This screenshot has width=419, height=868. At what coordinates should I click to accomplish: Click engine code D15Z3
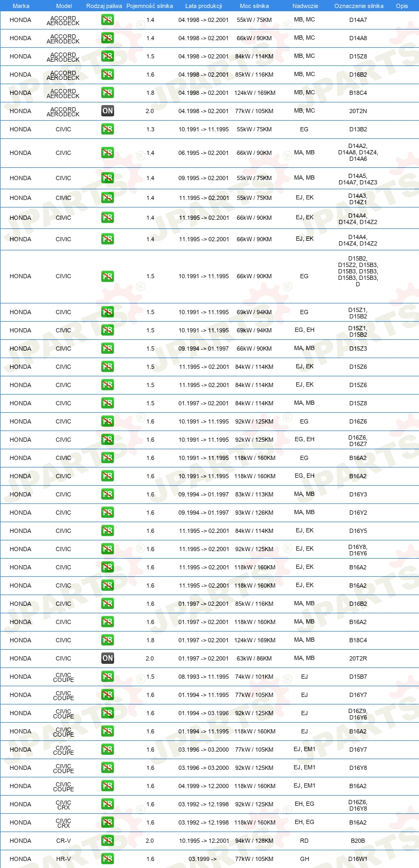pos(358,348)
